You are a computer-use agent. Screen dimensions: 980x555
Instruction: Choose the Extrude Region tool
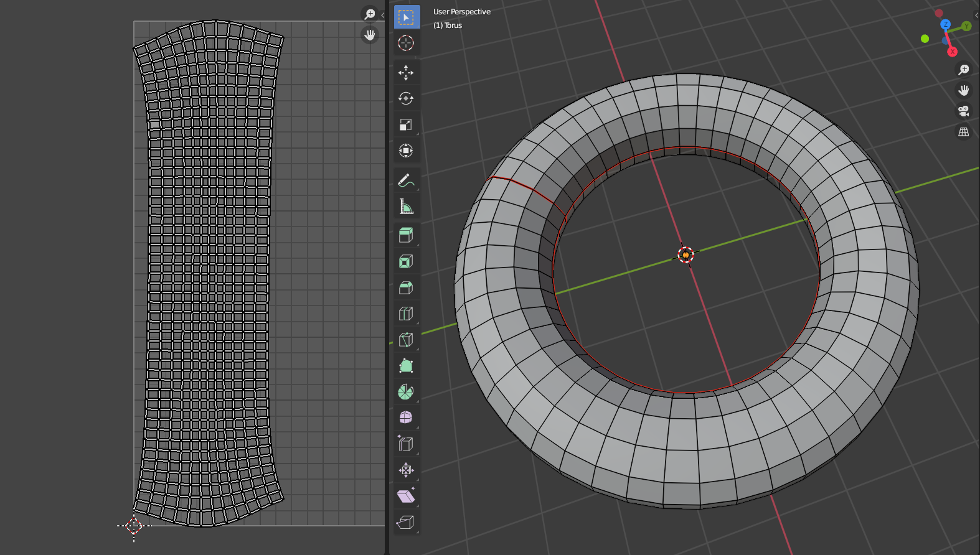coord(407,235)
